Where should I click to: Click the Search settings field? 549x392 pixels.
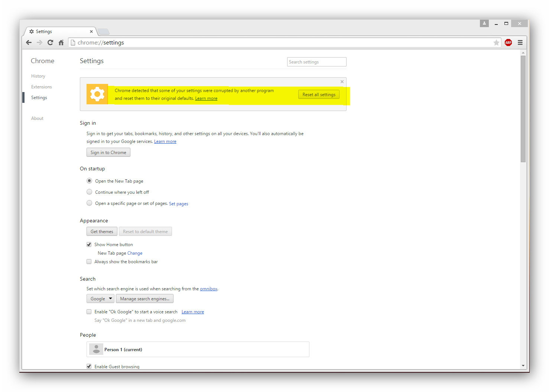[317, 62]
